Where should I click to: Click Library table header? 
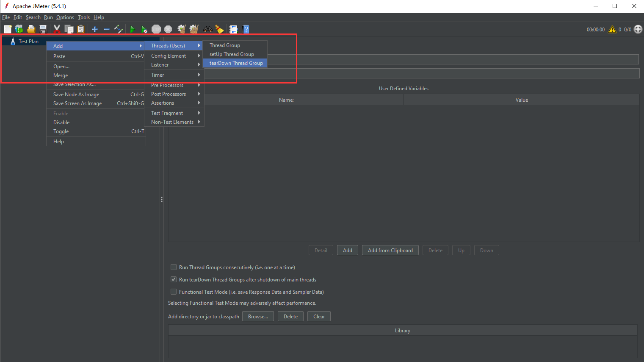403,330
